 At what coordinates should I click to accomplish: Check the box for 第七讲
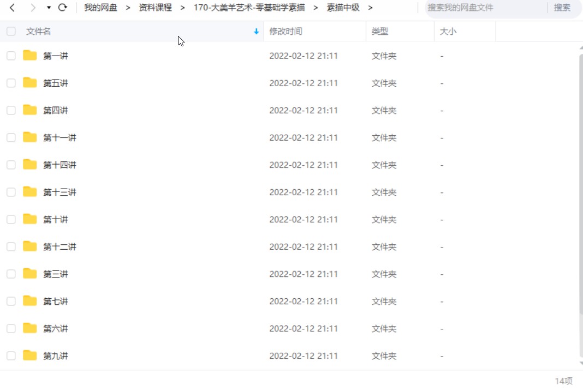point(11,301)
